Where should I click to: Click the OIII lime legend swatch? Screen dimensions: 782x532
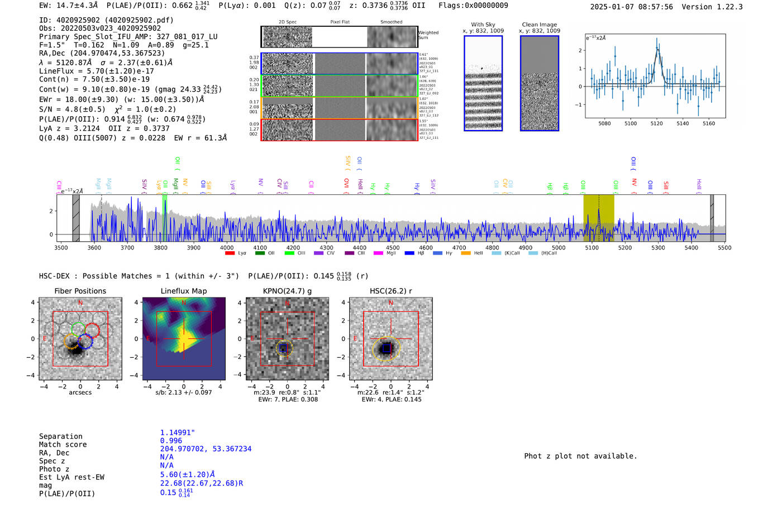pyautogui.click(x=289, y=253)
